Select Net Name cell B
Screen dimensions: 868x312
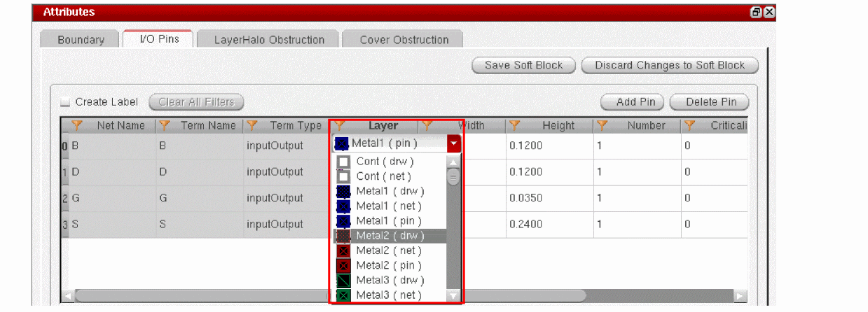click(x=112, y=146)
